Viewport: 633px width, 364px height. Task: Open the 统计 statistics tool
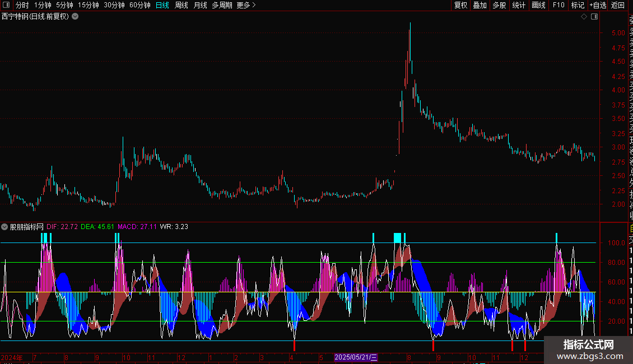coord(519,5)
